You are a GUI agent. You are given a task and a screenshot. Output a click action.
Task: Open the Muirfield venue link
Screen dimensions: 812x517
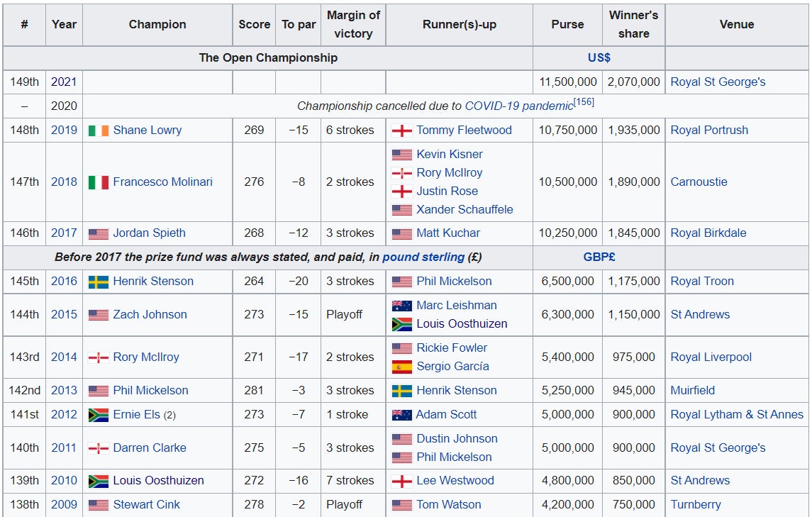click(x=692, y=390)
